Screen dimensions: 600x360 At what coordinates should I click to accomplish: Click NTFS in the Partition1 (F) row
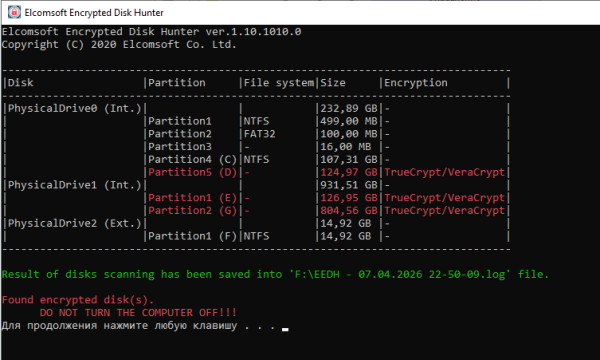pos(256,236)
